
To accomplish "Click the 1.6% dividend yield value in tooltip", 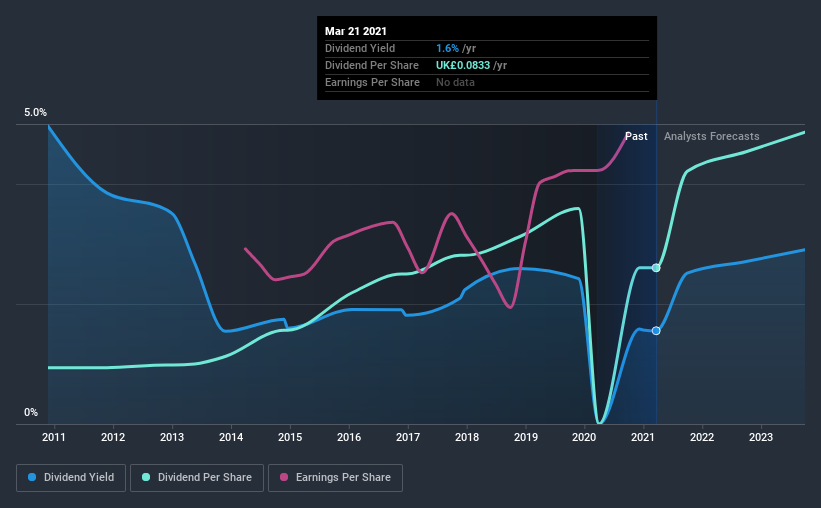I will coord(447,48).
